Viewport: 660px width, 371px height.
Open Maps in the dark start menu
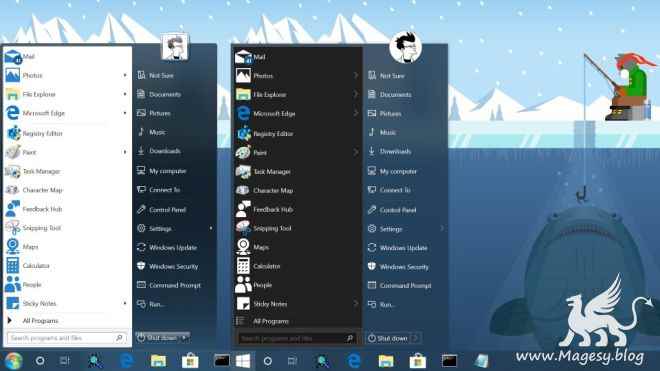pyautogui.click(x=297, y=247)
